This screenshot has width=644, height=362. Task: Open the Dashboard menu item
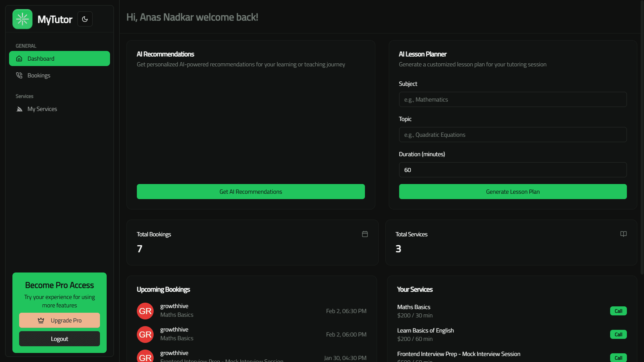59,59
